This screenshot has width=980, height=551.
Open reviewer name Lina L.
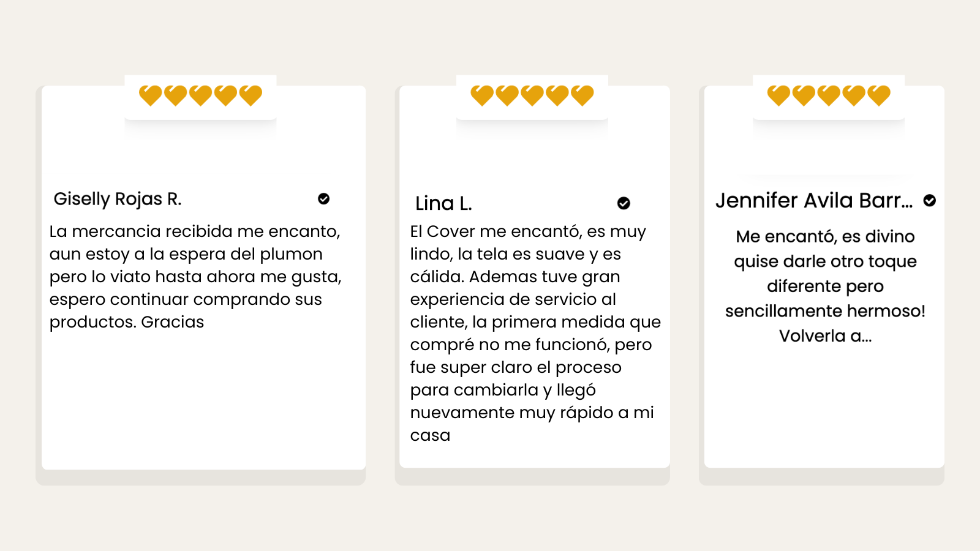click(x=443, y=203)
